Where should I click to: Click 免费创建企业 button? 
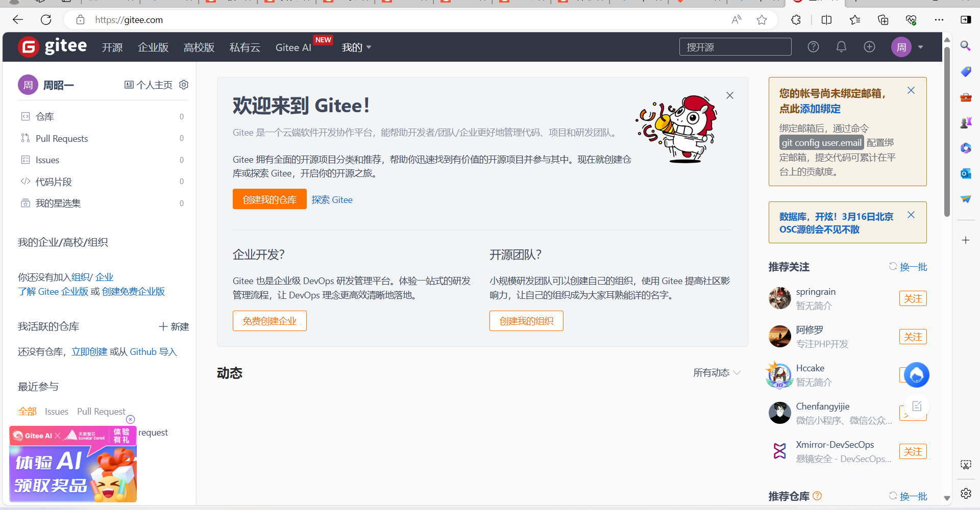coord(269,321)
